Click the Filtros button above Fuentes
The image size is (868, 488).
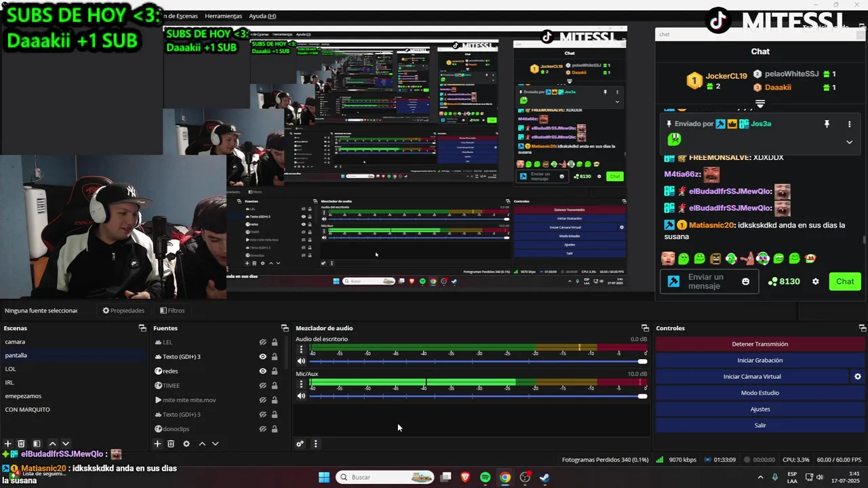click(172, 310)
